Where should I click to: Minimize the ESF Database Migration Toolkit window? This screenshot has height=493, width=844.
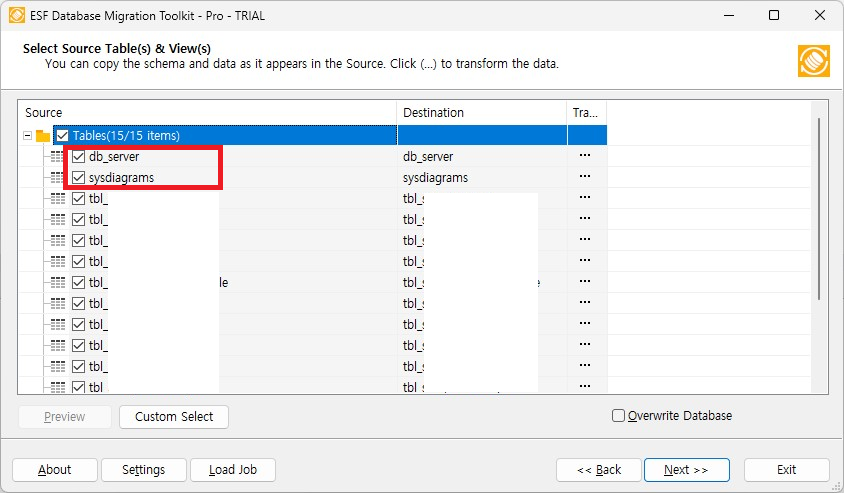[729, 15]
